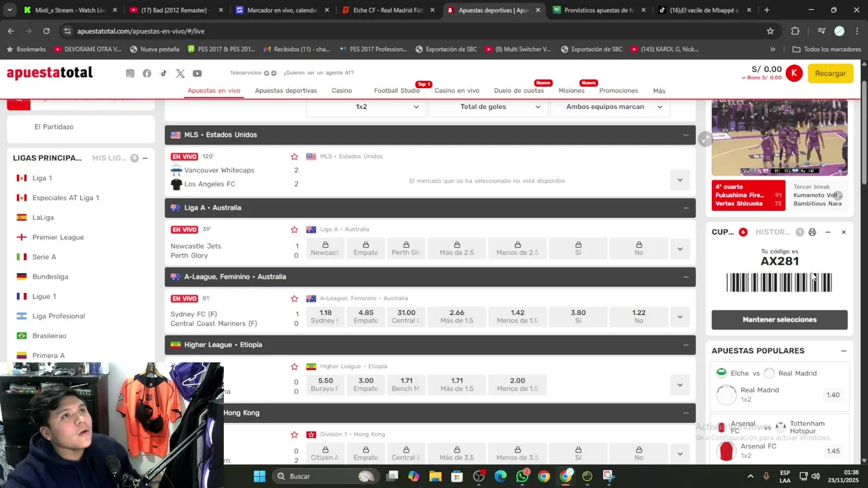Switch to the Apuestas en vivo tab
Image resolution: width=868 pixels, height=488 pixels.
[214, 91]
